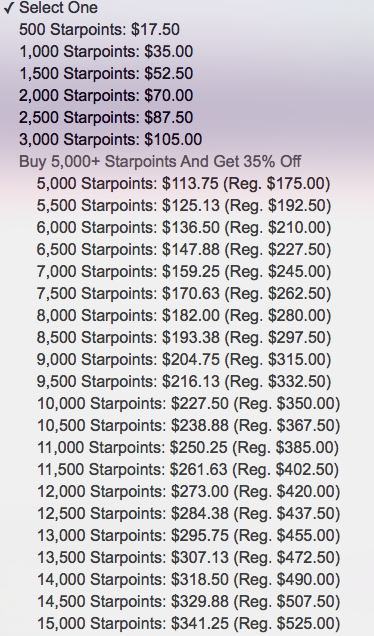Select 14,000 Starpoints: $318.50
This screenshot has height=636, width=374.
point(187,579)
